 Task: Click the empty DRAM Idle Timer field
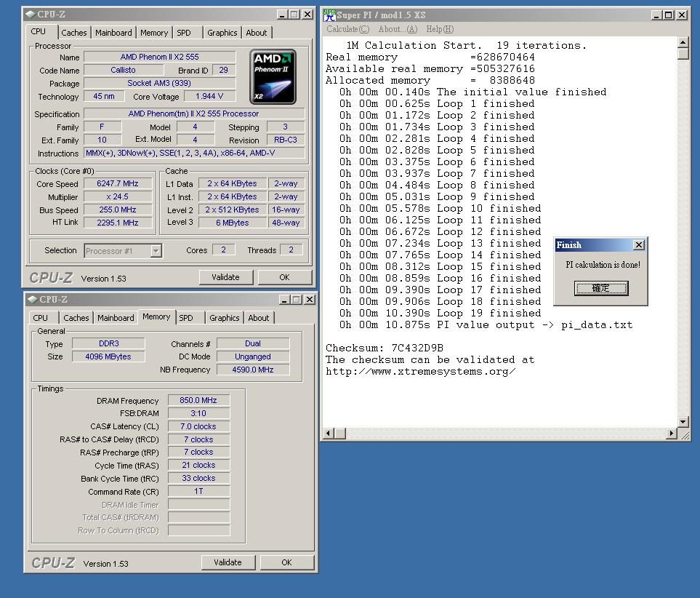click(198, 505)
